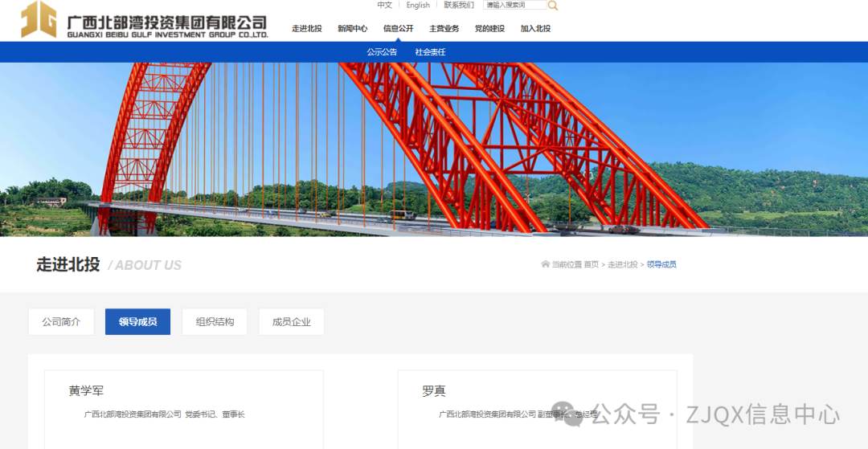Open the 走进北投 main menu

coord(306,29)
